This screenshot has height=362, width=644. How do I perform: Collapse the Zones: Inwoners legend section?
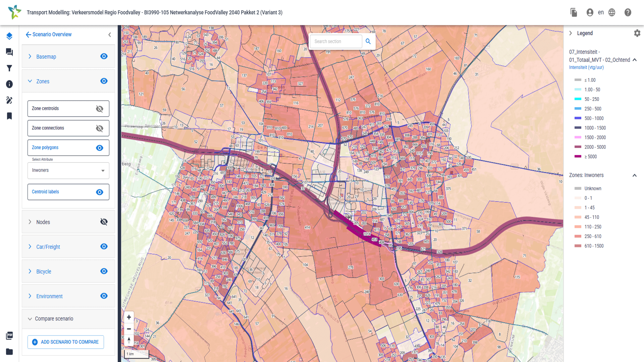point(634,175)
